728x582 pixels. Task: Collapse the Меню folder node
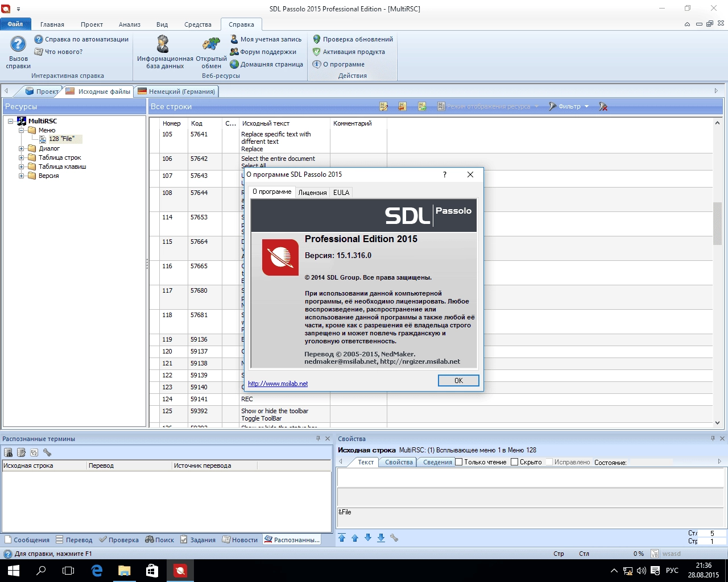(22, 130)
